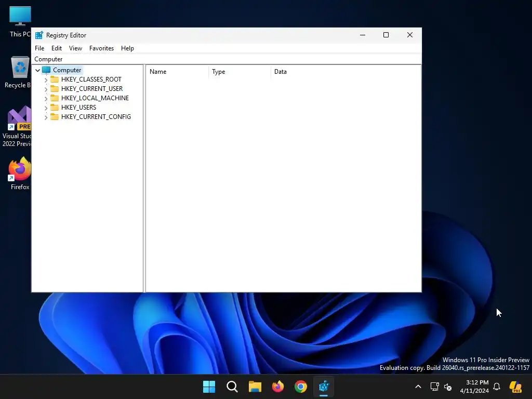Screen dimensions: 532x399
Task: Select HKEY_CLASSES_ROOT in the tree
Action: click(x=91, y=79)
